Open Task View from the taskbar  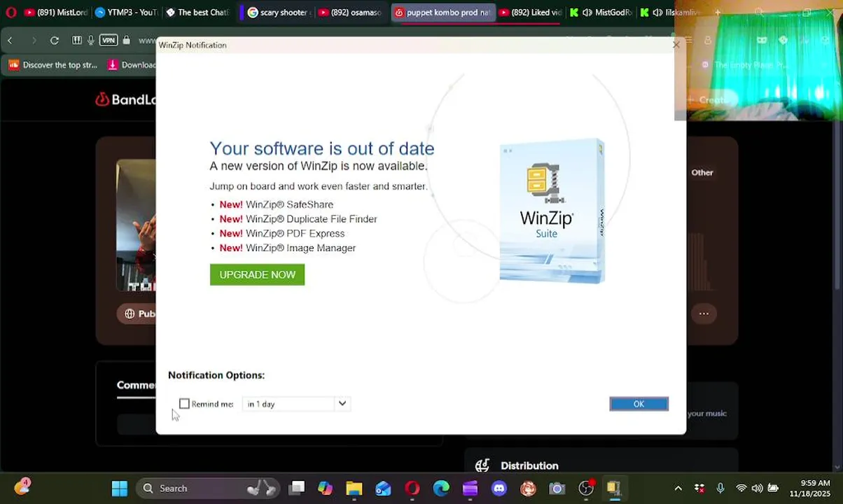pos(297,488)
